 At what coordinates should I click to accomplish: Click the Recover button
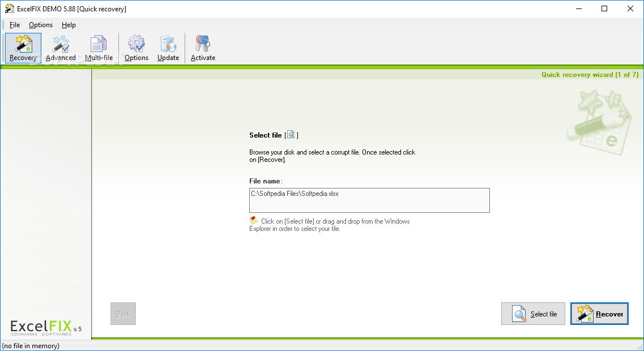pyautogui.click(x=599, y=314)
